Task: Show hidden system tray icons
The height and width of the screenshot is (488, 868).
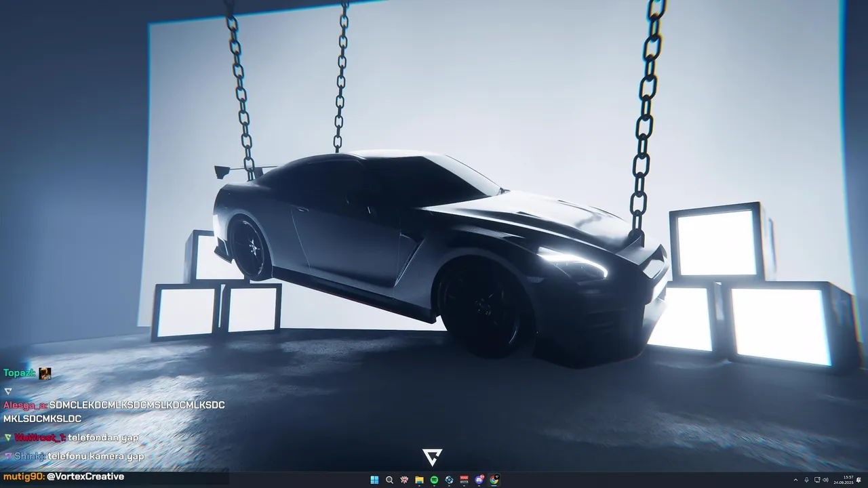Action: (795, 480)
